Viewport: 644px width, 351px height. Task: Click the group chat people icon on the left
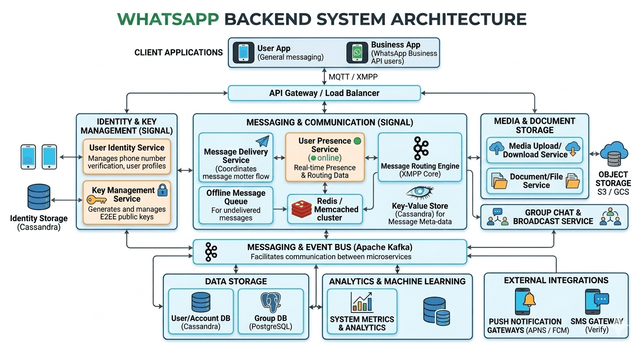498,217
